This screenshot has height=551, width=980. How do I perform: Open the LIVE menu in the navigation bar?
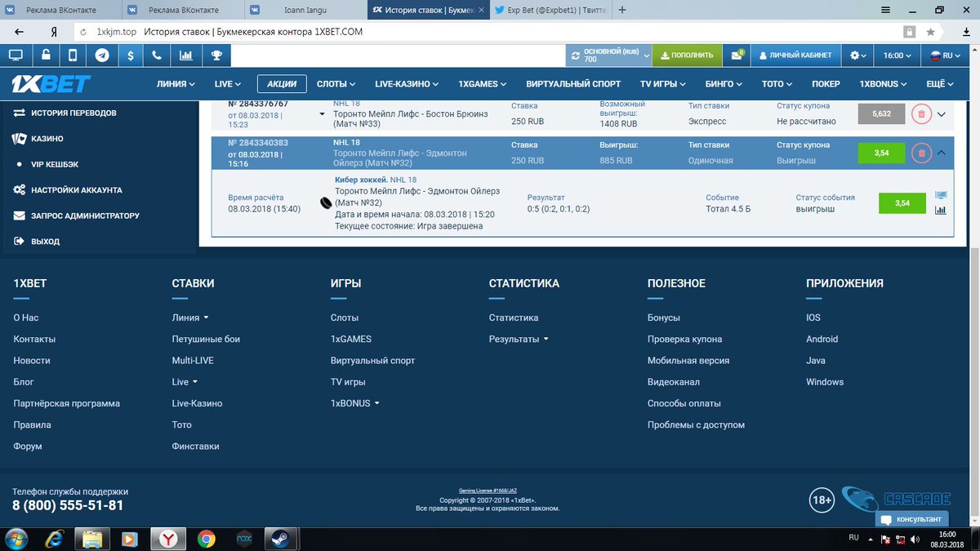tap(228, 83)
